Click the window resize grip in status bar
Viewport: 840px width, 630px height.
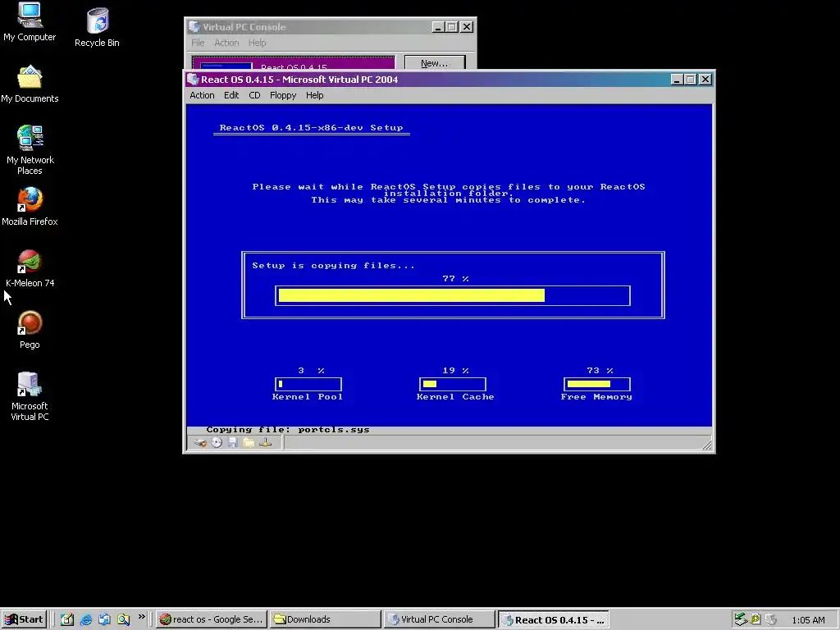pos(707,445)
